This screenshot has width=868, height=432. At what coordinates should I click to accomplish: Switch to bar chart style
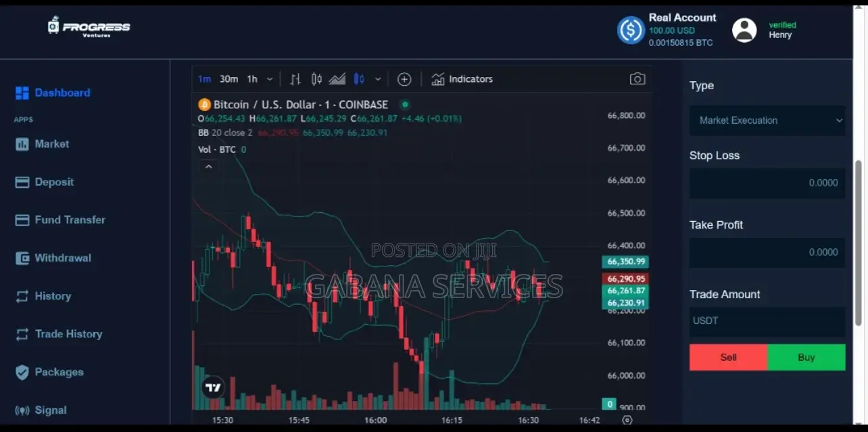295,79
